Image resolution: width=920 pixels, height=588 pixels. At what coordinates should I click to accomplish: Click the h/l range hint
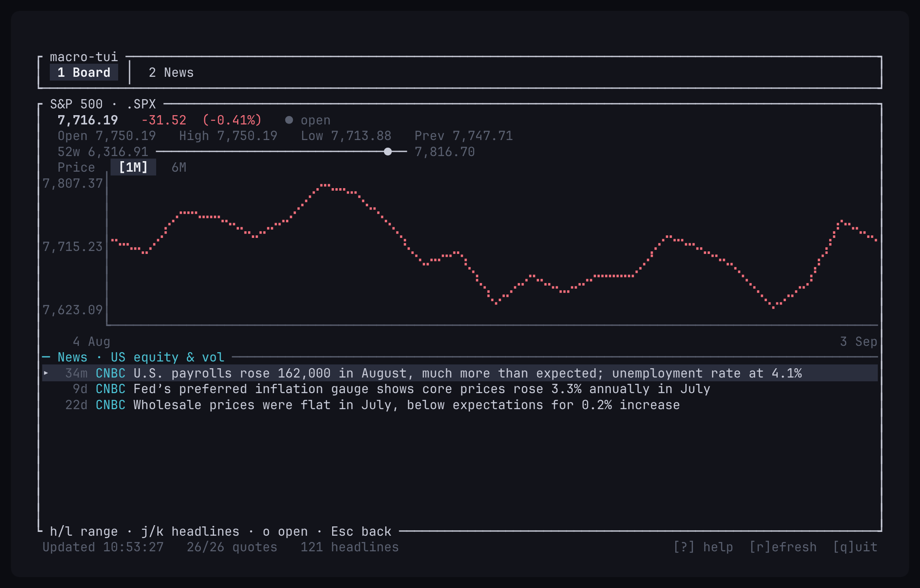click(x=84, y=531)
